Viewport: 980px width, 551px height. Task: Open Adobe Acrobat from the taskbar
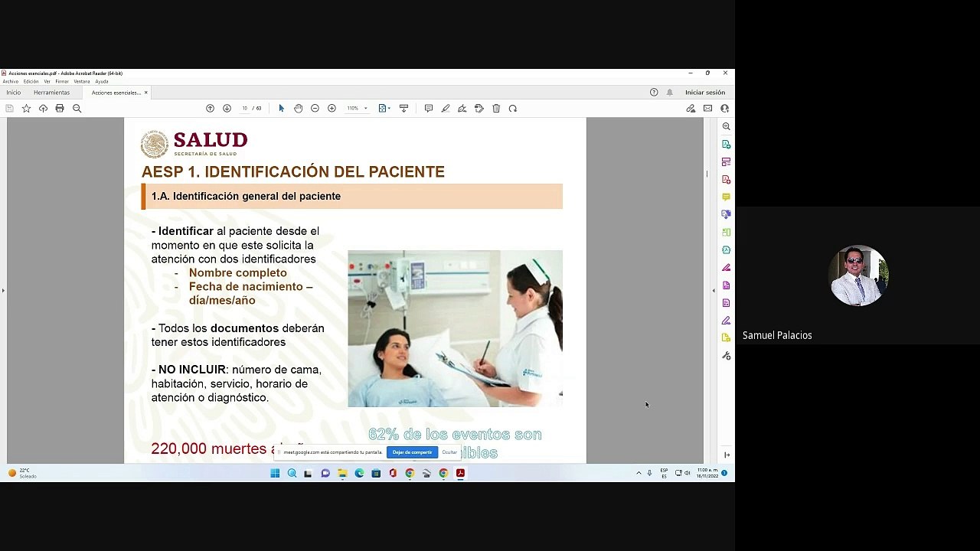coord(460,473)
